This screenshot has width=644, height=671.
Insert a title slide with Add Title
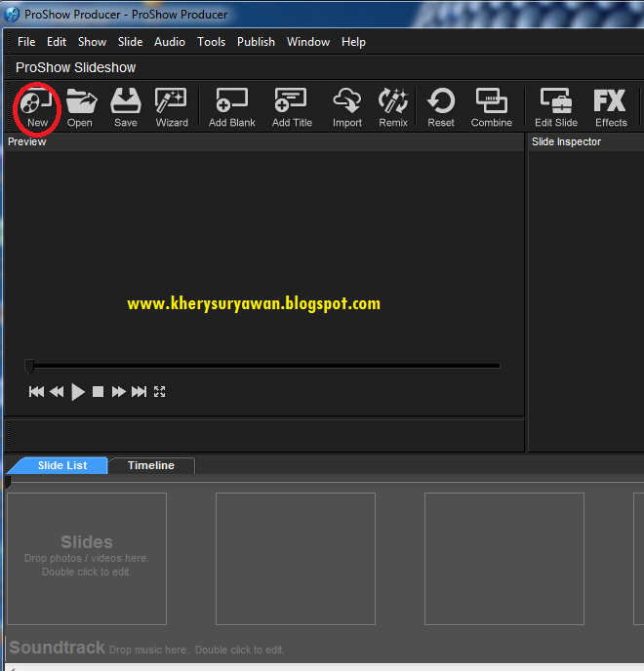pos(292,107)
